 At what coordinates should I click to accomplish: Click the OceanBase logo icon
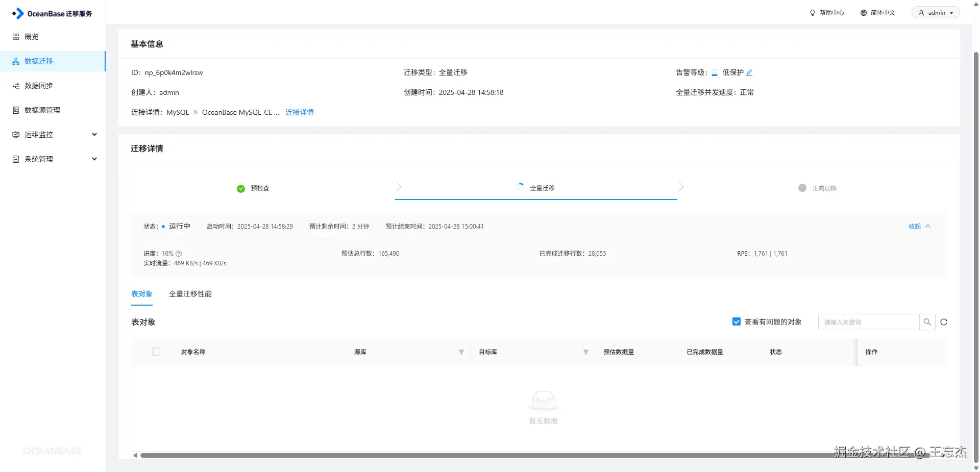tap(18, 13)
